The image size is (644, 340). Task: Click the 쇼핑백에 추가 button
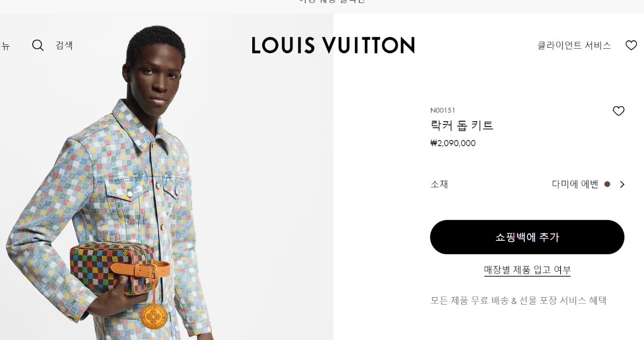click(x=527, y=237)
